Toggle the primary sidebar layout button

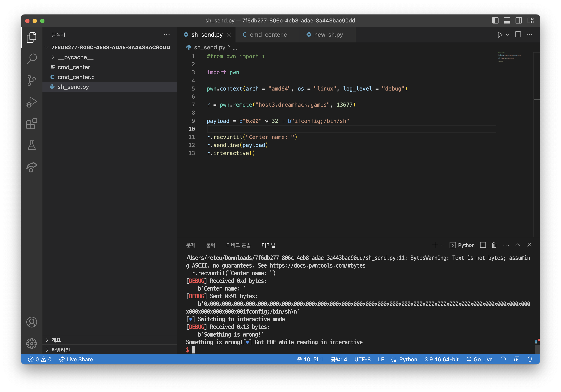495,21
